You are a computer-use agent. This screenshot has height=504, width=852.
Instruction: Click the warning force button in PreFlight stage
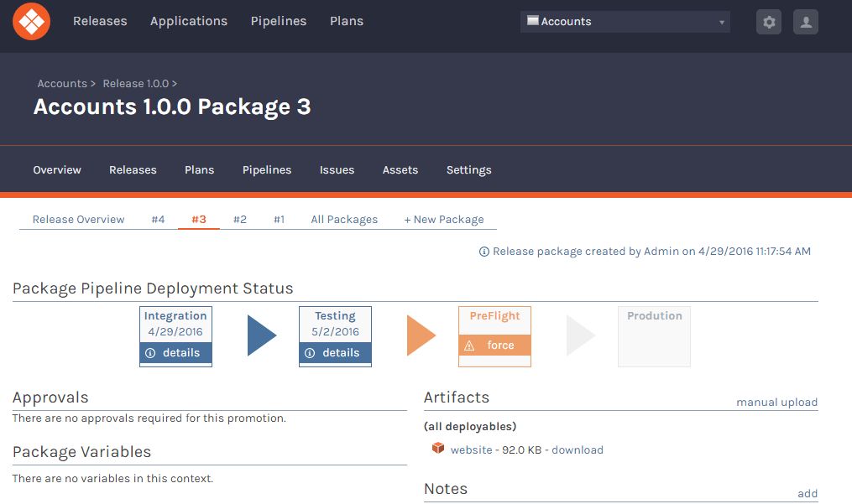pos(494,345)
